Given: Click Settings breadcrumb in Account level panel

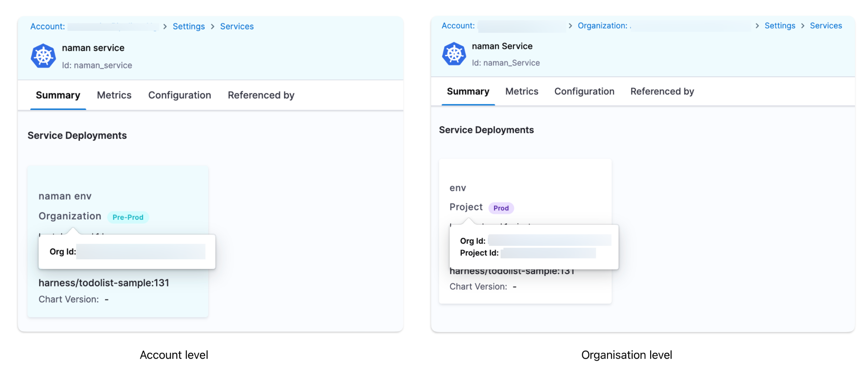Looking at the screenshot, I should tap(188, 26).
